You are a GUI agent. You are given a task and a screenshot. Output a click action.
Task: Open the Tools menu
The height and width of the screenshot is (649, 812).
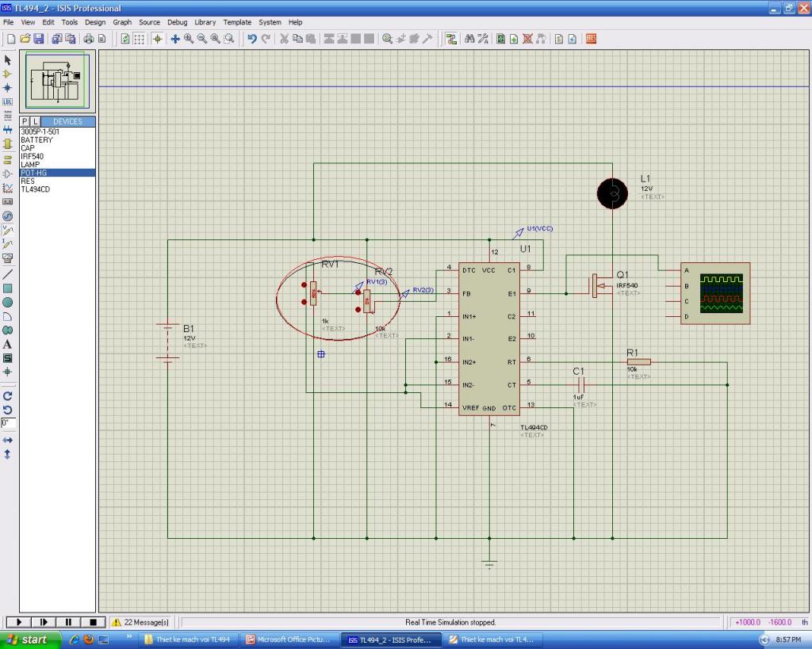click(70, 22)
